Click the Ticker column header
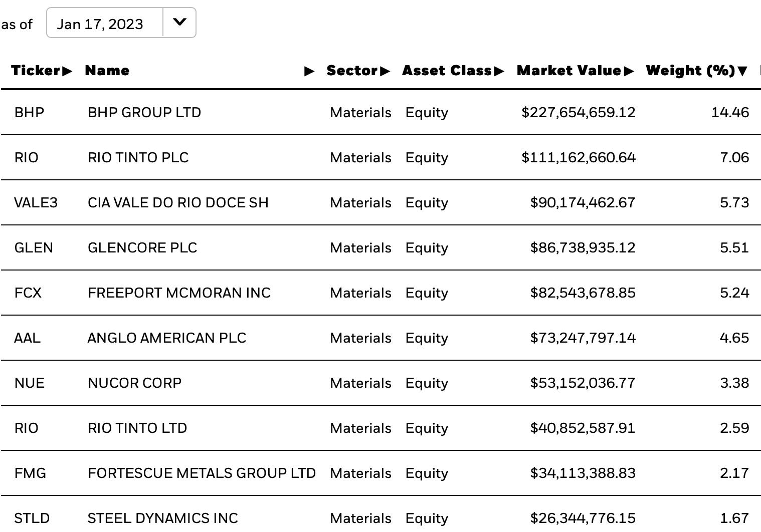The height and width of the screenshot is (532, 761). pyautogui.click(x=36, y=71)
